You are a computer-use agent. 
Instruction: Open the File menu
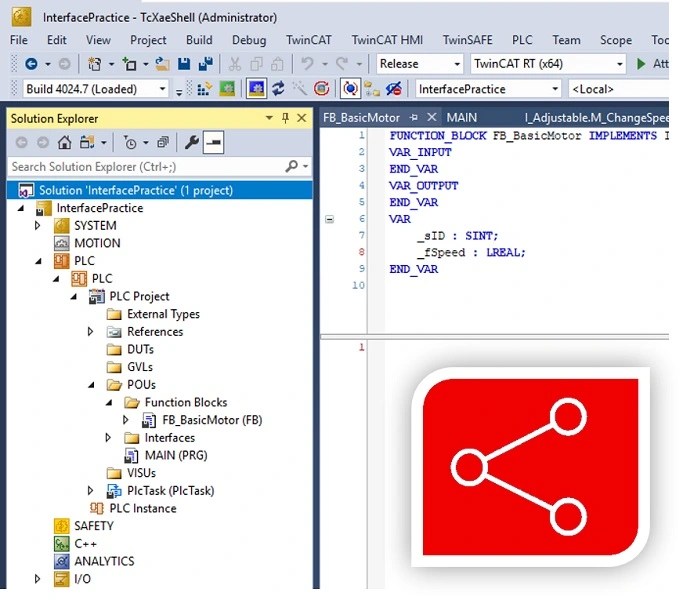coord(19,40)
